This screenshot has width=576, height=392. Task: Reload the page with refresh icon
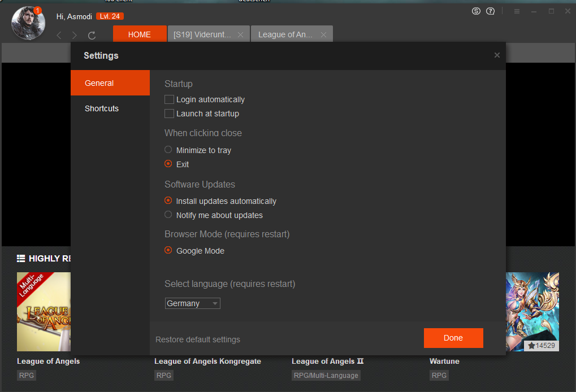coord(92,36)
